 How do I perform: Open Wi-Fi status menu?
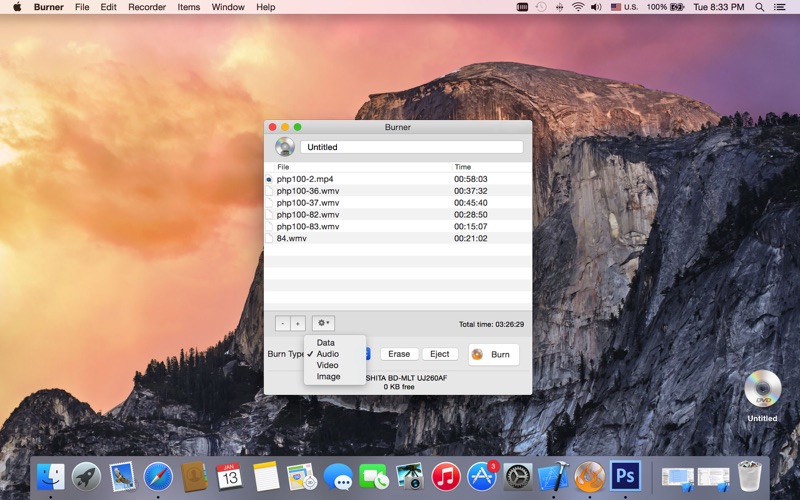pyautogui.click(x=578, y=7)
